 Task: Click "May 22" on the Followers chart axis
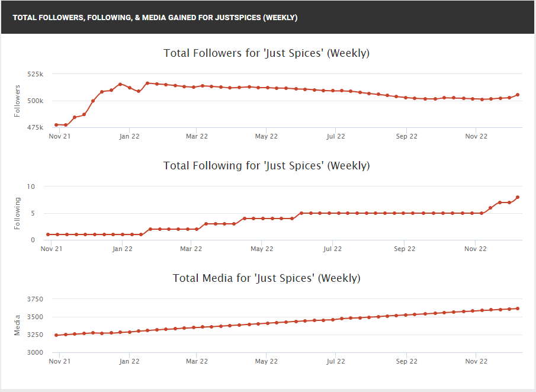pos(267,136)
